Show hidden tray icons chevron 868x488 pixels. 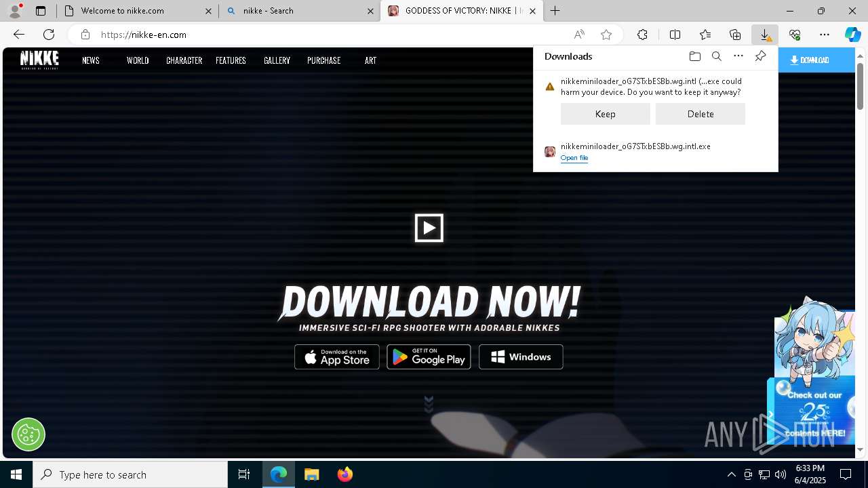pos(731,474)
